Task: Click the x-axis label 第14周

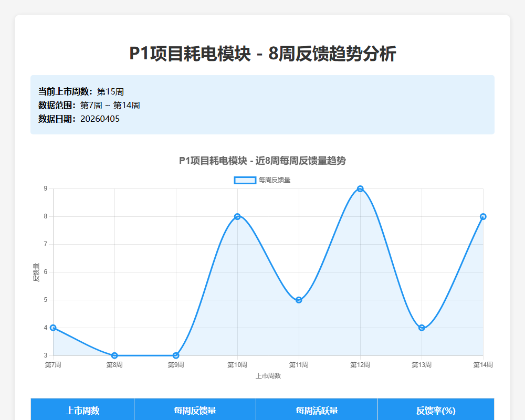Action: [x=483, y=365]
